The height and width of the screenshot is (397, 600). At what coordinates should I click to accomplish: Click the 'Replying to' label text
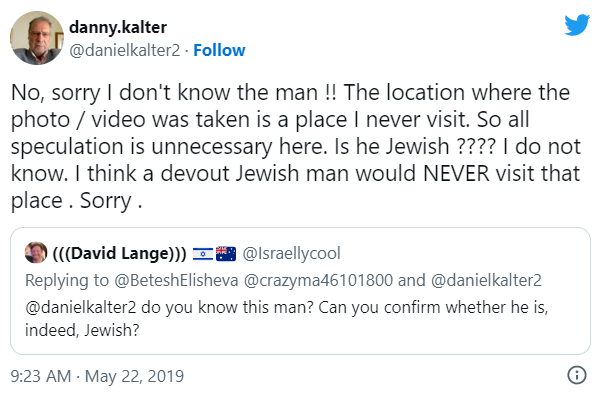click(67, 280)
